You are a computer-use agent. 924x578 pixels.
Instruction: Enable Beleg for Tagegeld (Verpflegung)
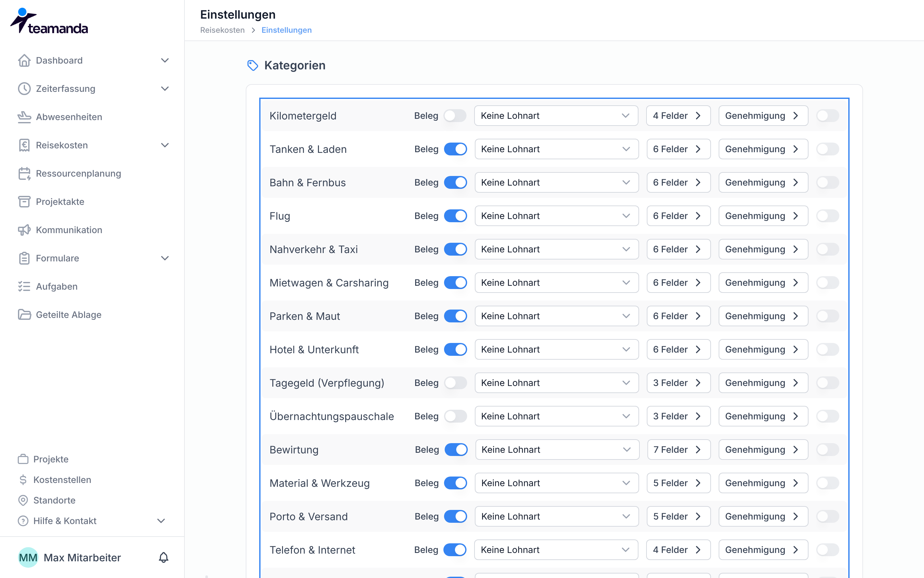[455, 383]
